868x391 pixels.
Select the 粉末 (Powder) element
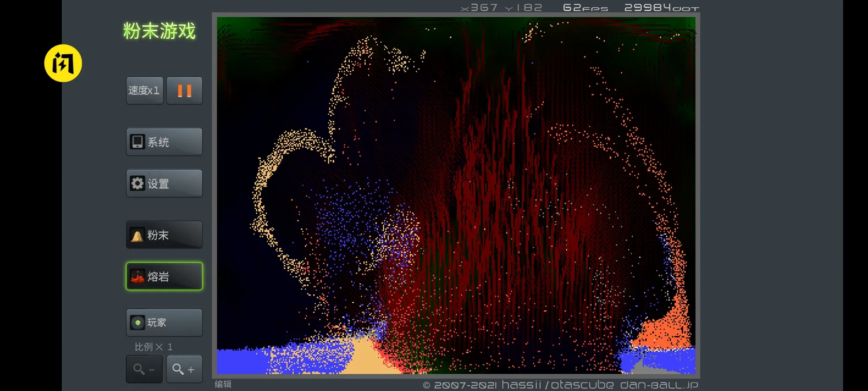pos(164,235)
